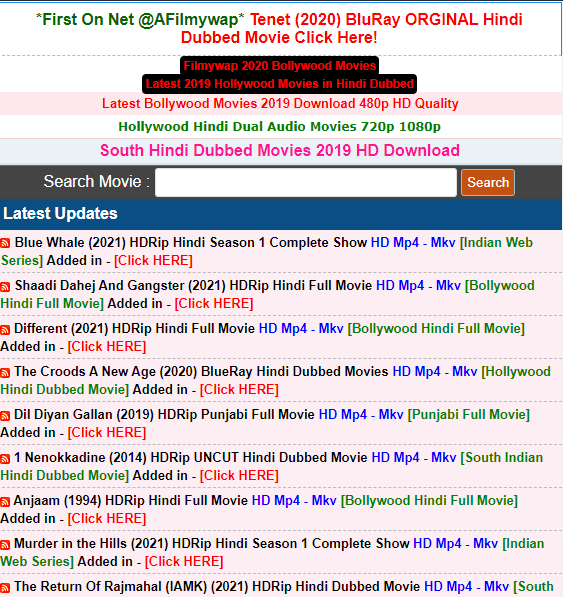Click RSS icon next to 1 Nenokkadine entry

pos(5,458)
